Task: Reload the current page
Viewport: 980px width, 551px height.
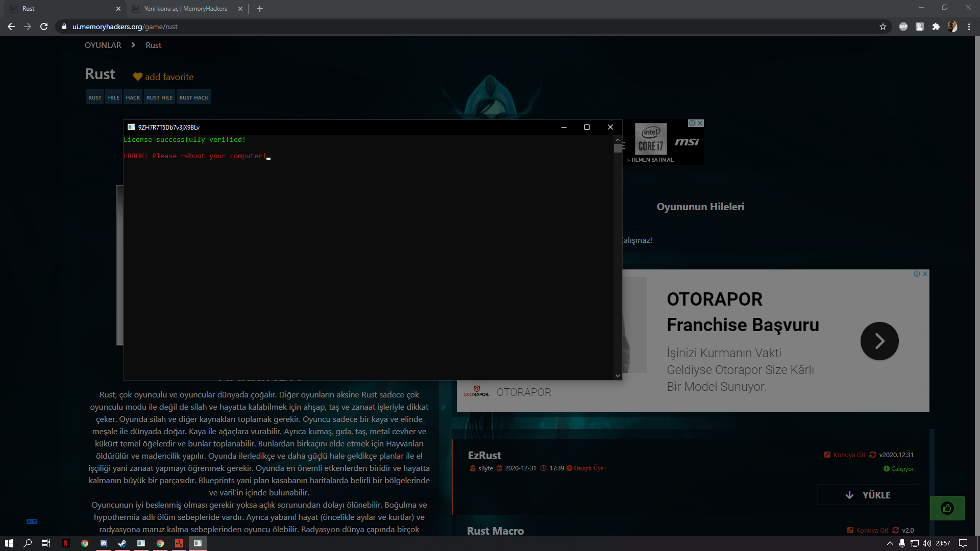Action: [x=44, y=27]
